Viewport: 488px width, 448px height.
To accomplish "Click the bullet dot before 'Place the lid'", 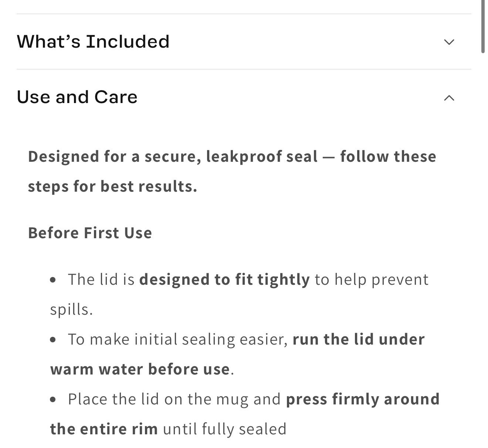I will 53,400.
